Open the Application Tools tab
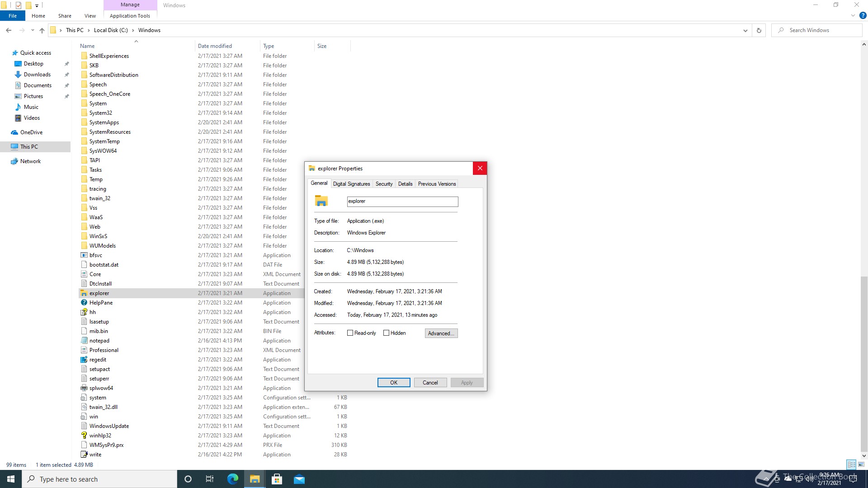The width and height of the screenshot is (868, 488). point(130,16)
